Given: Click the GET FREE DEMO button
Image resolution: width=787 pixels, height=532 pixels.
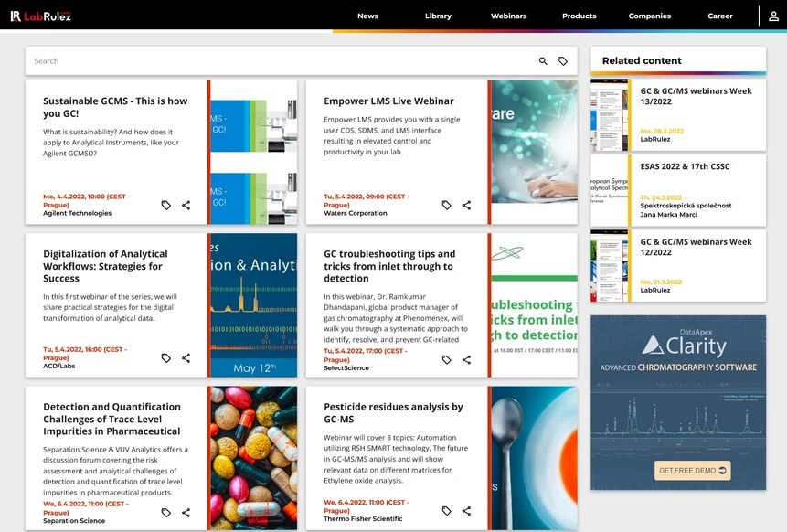Looking at the screenshot, I should pyautogui.click(x=693, y=470).
